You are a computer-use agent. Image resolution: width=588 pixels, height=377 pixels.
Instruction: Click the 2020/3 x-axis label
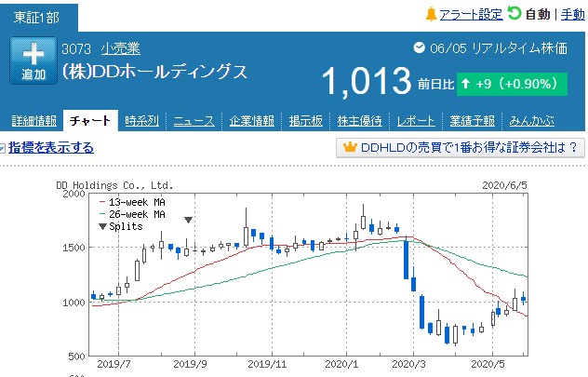[x=408, y=364]
